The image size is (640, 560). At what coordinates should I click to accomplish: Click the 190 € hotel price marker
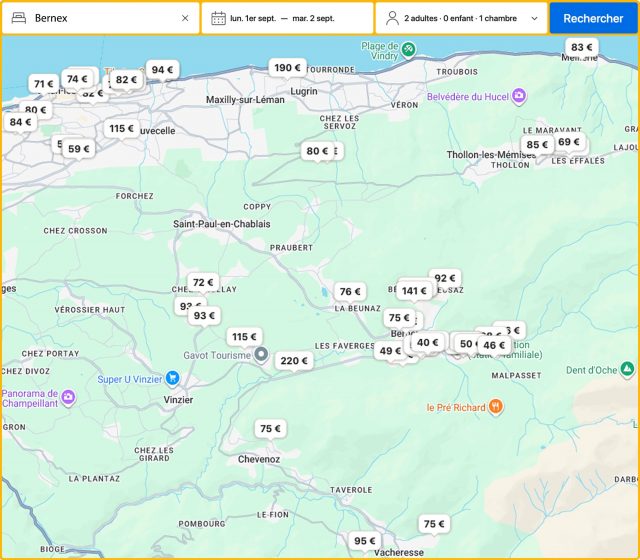coord(287,67)
